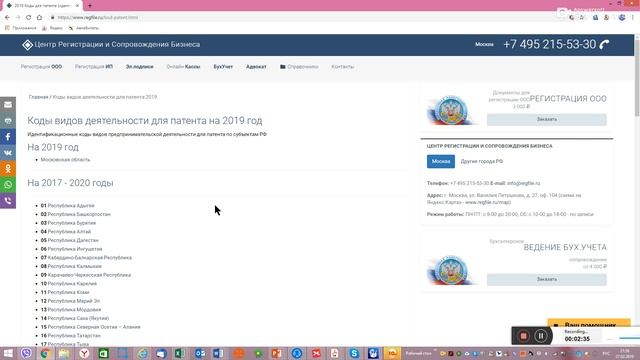The width and height of the screenshot is (640, 360).
Task: Open the Приложения apps shortcut in bookmarks bar
Action: (21, 28)
